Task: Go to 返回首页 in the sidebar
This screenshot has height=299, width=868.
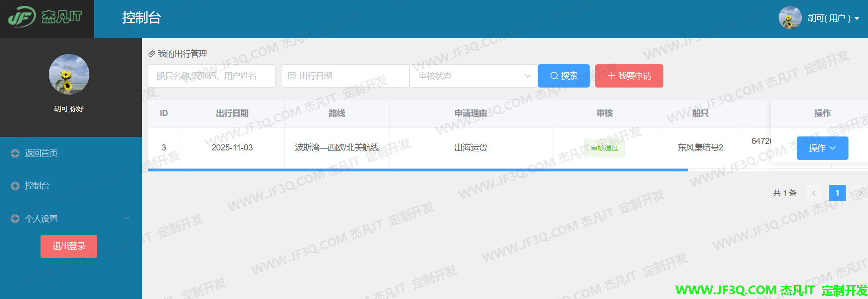Action: click(41, 153)
